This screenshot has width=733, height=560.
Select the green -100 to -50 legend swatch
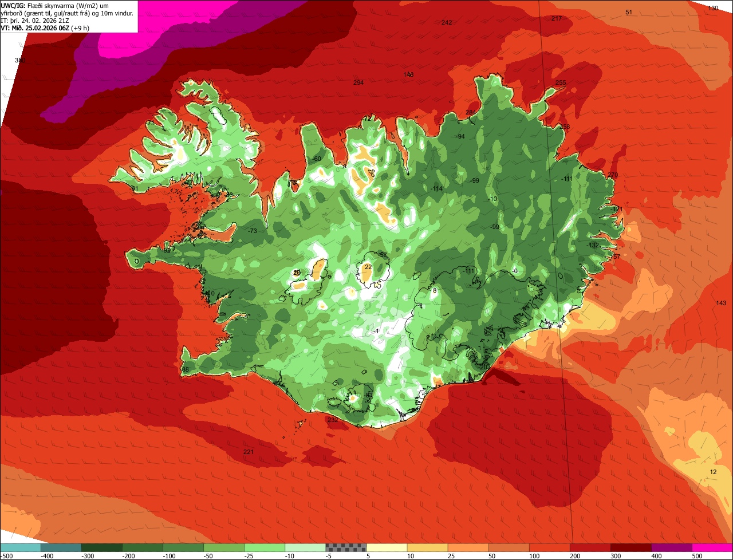pyautogui.click(x=183, y=547)
